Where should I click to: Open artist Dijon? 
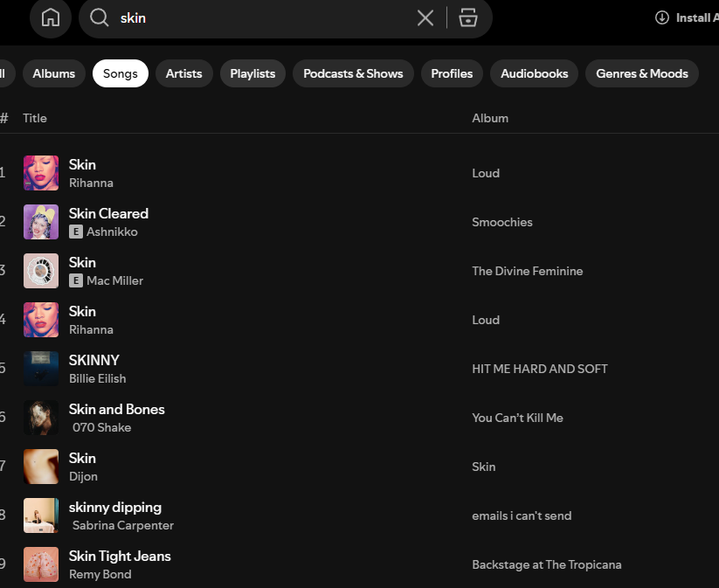83,476
